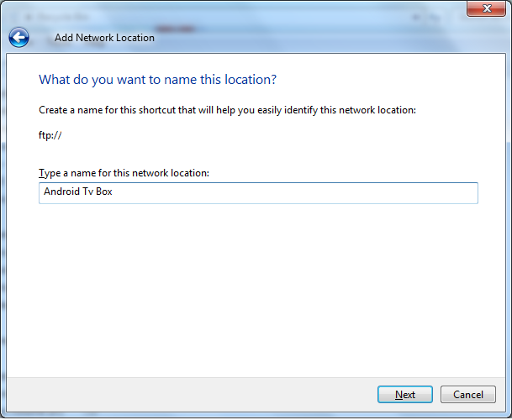The image size is (512, 420).
Task: Click the blue back arrow button
Action: 18,37
